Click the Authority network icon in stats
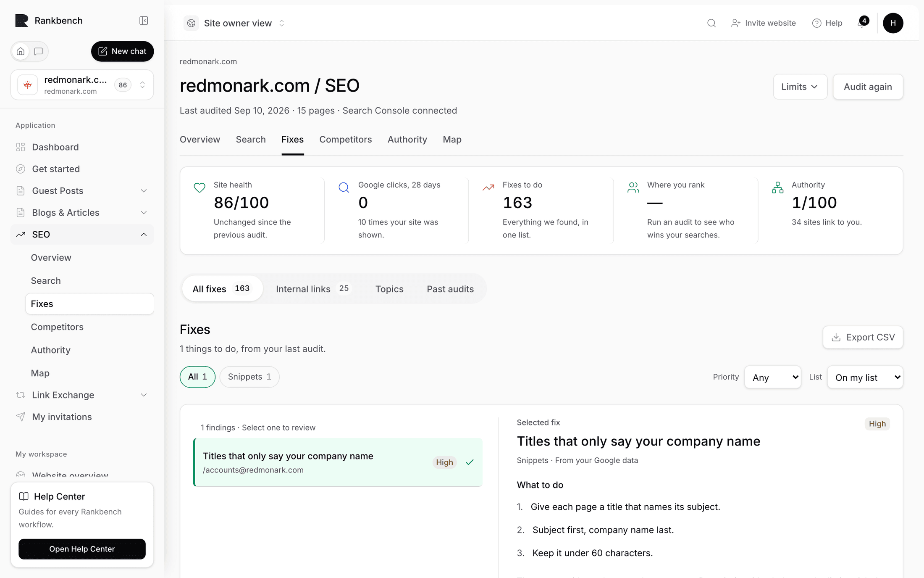Screen dimensions: 924x578 click(x=777, y=187)
